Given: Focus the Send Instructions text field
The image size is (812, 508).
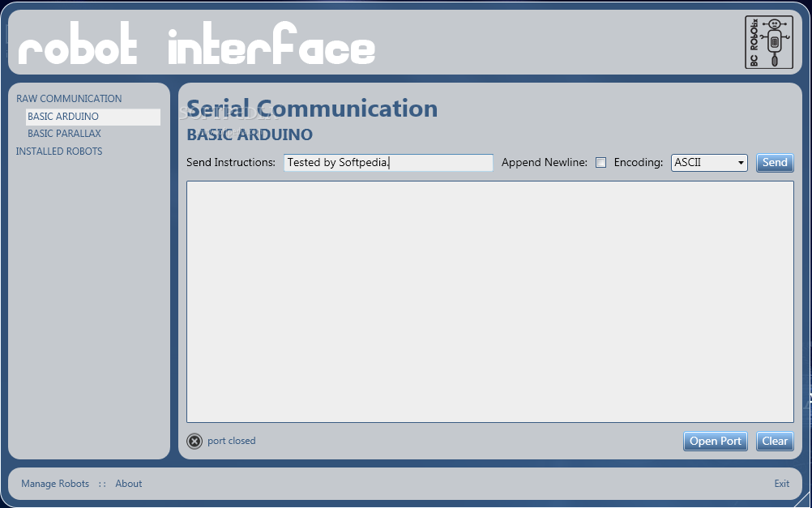Looking at the screenshot, I should (x=388, y=163).
